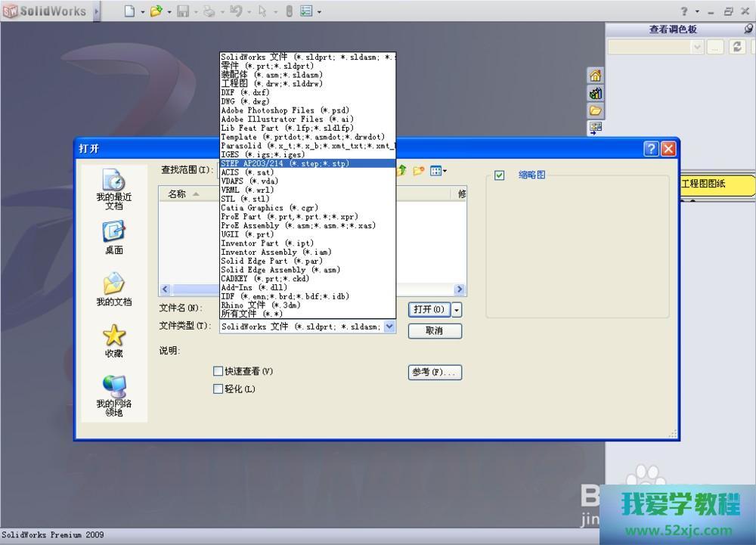
Task: Click the References (参考) button
Action: (x=434, y=373)
